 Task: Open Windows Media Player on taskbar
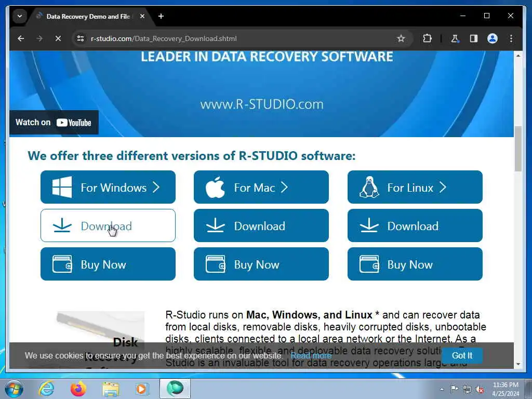142,389
